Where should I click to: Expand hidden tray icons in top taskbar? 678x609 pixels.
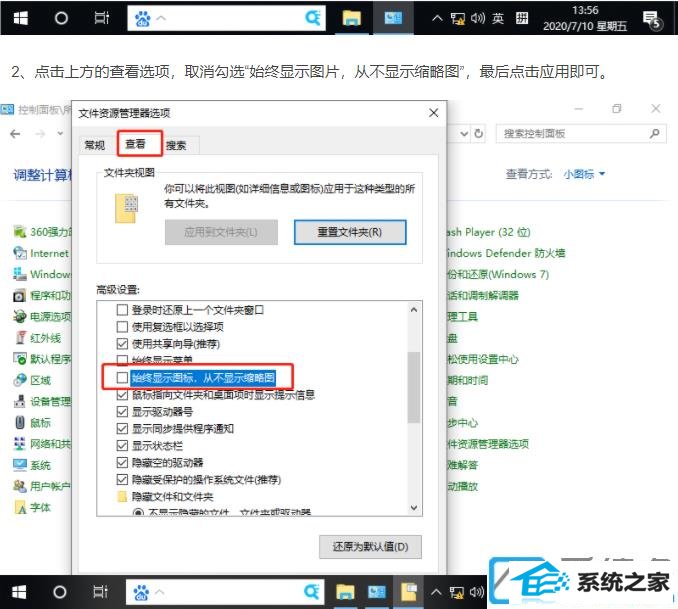click(x=437, y=18)
